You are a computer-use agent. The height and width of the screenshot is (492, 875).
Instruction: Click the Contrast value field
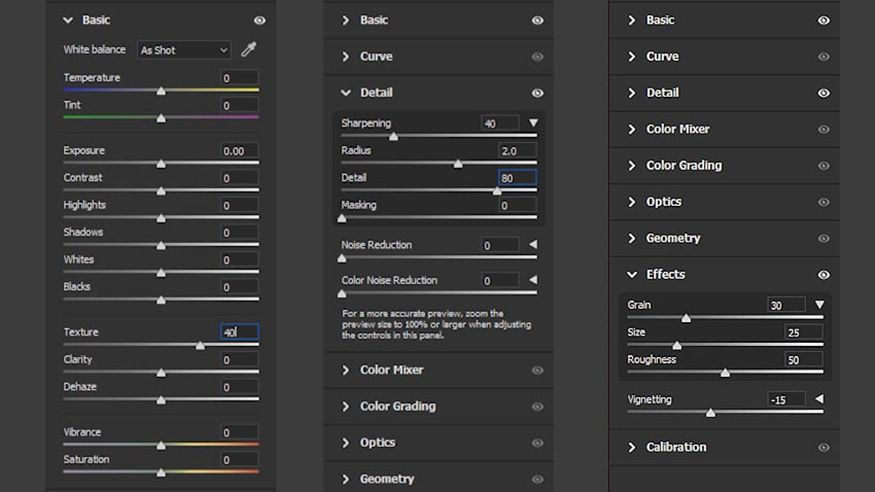click(x=239, y=178)
